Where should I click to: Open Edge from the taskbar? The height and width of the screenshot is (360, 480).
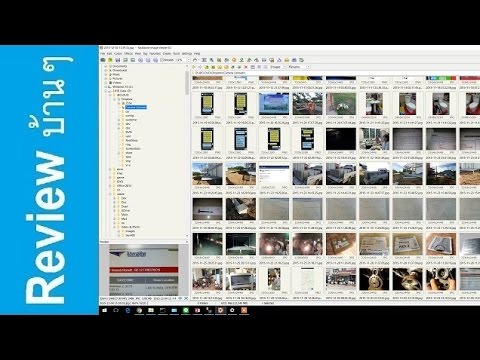[x=128, y=310]
